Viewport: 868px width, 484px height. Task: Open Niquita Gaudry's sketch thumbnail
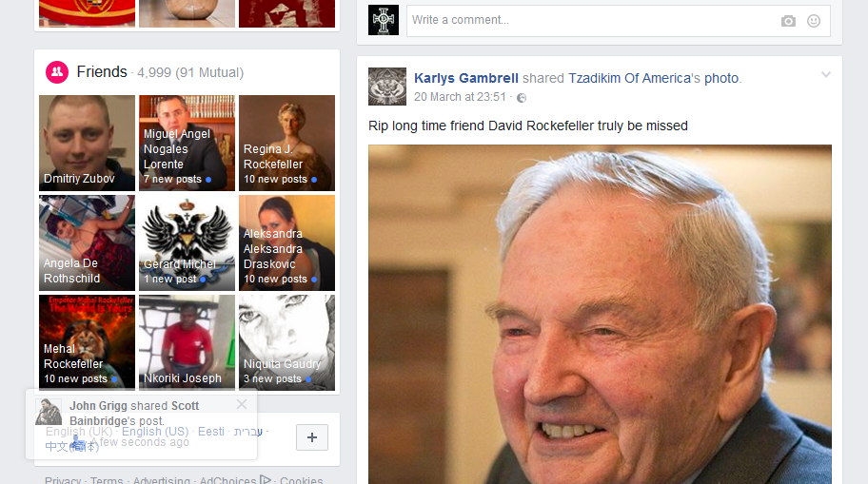pos(286,341)
